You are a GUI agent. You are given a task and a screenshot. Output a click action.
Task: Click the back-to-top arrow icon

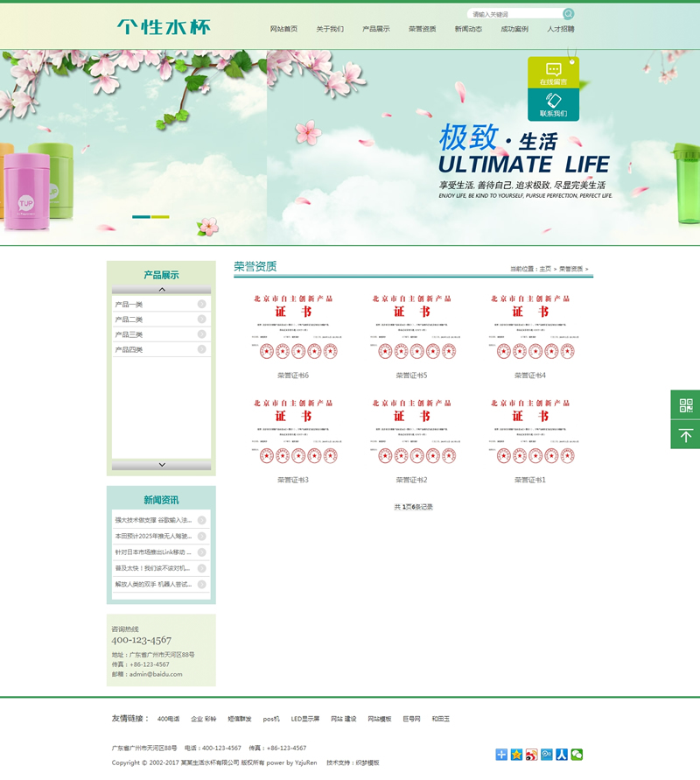tap(685, 435)
